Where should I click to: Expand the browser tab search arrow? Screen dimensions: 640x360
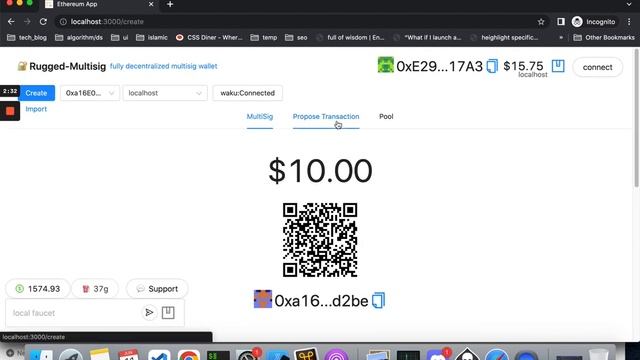(629, 4)
